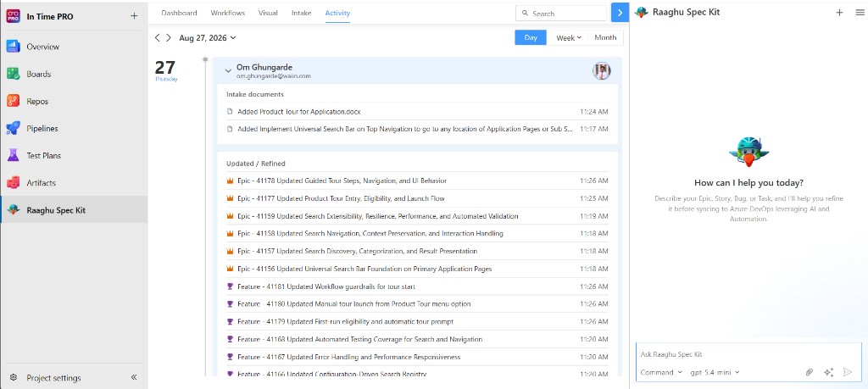Click Om Ghungarde's avatar picture
This screenshot has width=868, height=389.
(x=601, y=71)
